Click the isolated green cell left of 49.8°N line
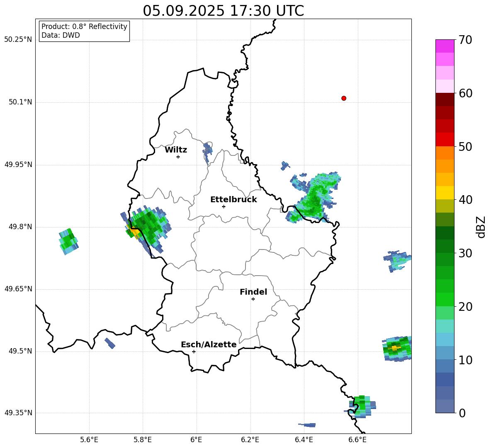This screenshot has height=448, width=491. 68,242
